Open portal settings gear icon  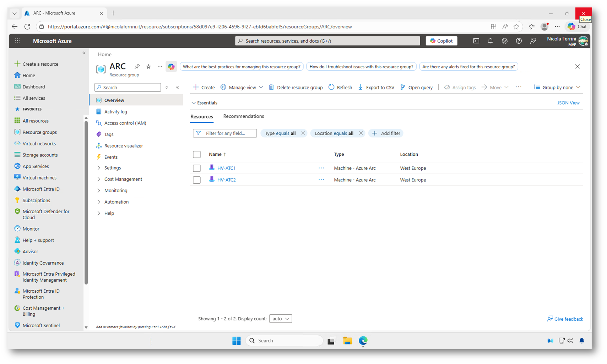(504, 41)
